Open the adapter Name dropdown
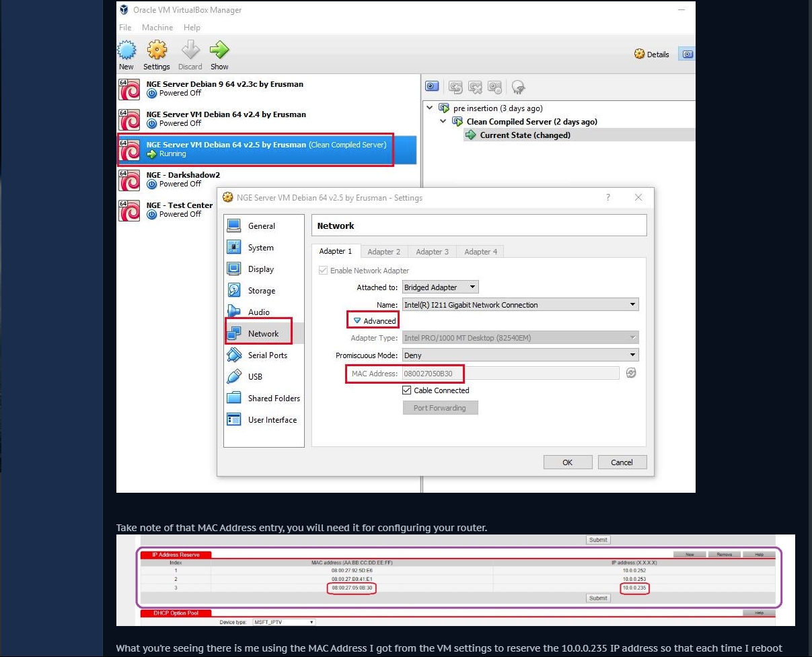 (x=520, y=305)
